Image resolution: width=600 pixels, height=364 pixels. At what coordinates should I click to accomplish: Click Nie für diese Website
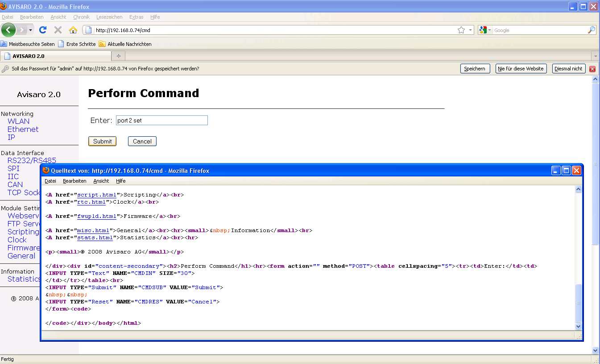tap(521, 69)
